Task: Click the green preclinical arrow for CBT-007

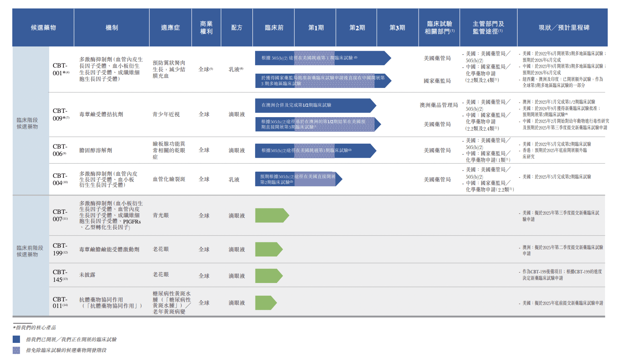Action: pos(272,215)
